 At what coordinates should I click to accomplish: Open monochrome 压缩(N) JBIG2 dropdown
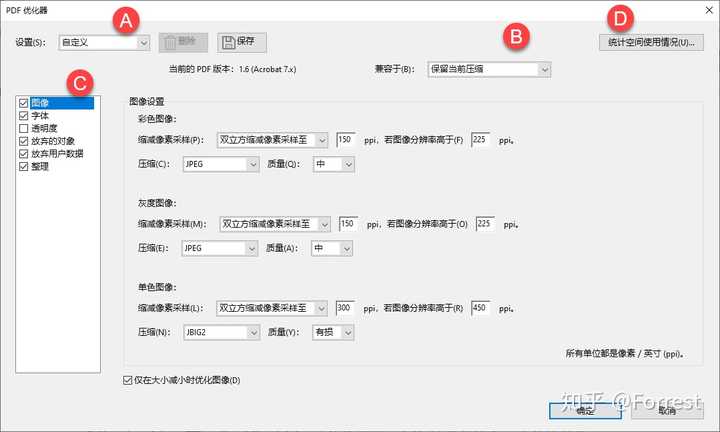[221, 332]
